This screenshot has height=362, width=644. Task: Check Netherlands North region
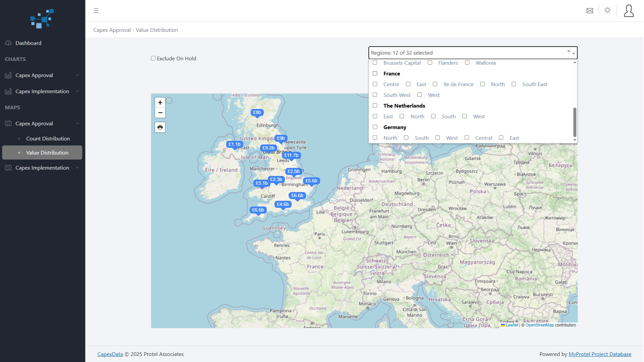402,116
